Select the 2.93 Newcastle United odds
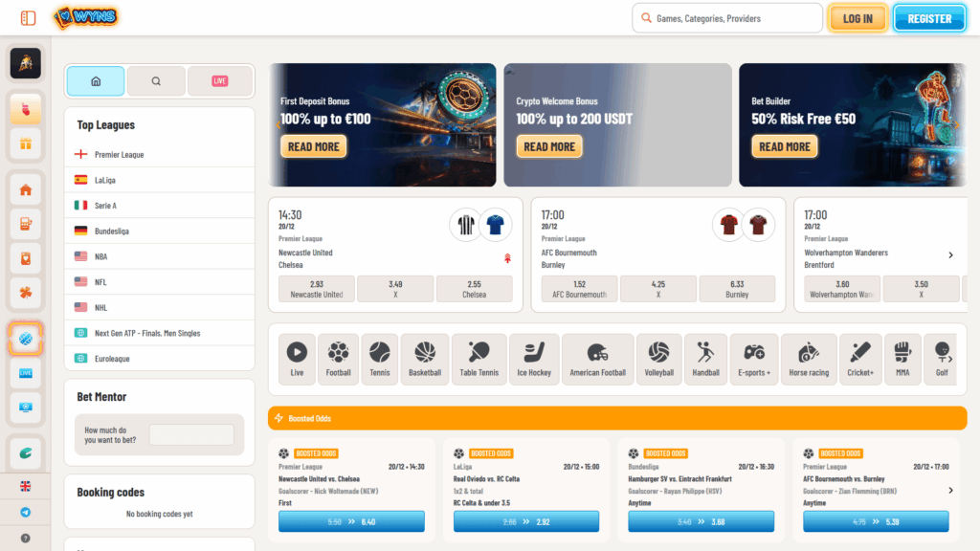The height and width of the screenshot is (551, 980). (316, 289)
